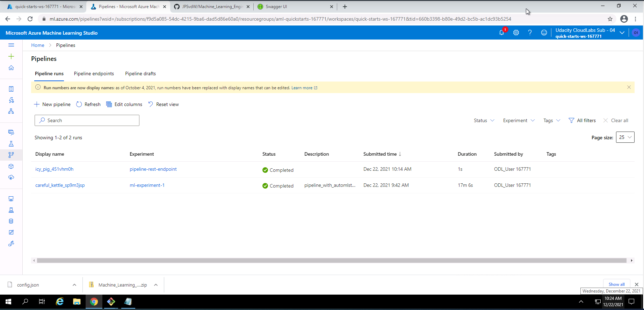Focus the pipeline runs Search field
Screen dimensions: 644x310
pos(87,120)
